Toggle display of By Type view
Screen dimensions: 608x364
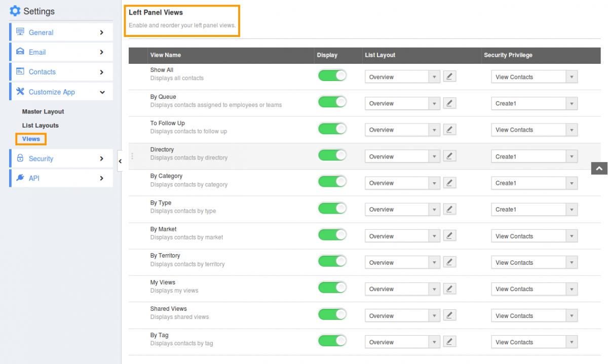[x=332, y=208]
